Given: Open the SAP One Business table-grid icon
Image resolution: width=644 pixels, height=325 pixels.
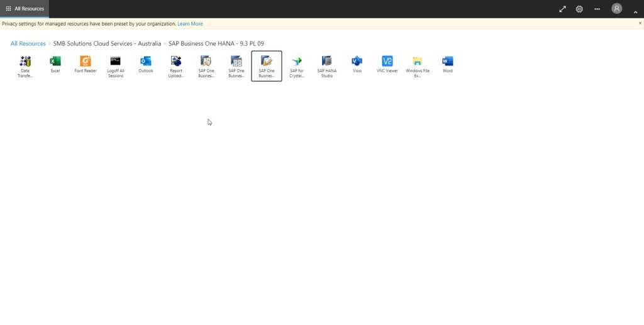Looking at the screenshot, I should tap(236, 67).
